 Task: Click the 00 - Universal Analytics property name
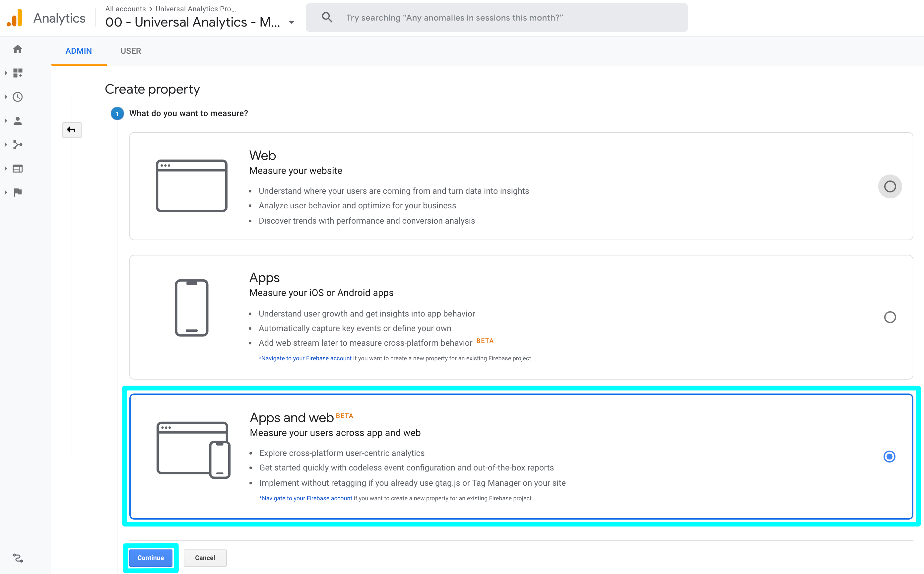coord(193,22)
